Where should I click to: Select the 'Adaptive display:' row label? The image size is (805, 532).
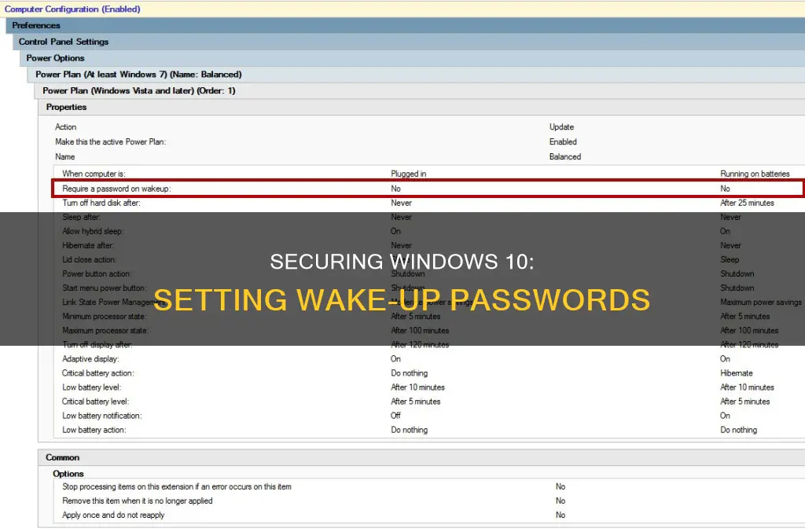(90, 359)
